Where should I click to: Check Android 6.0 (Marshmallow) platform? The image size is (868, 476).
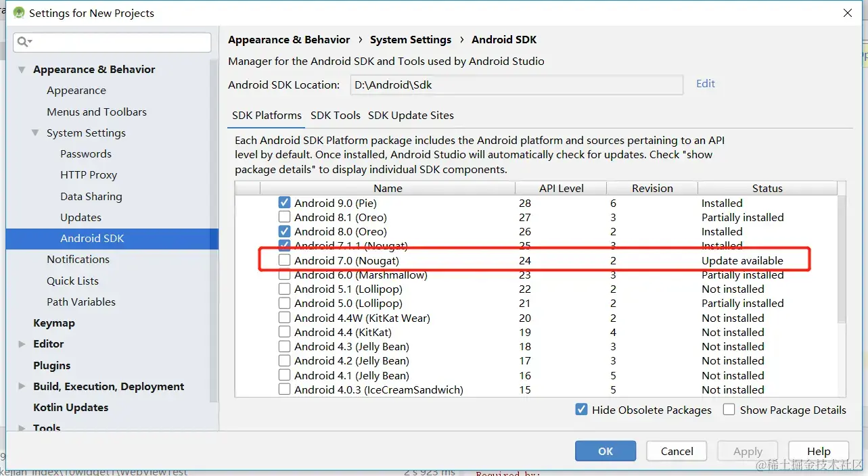click(x=284, y=275)
